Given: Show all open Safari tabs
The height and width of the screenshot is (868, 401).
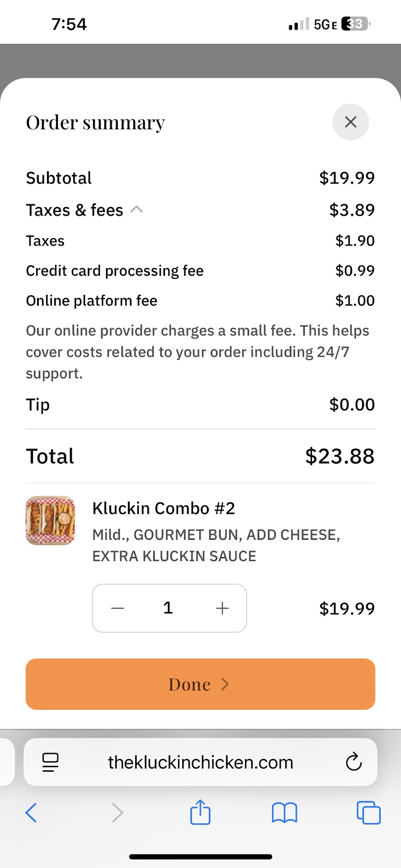Looking at the screenshot, I should tap(368, 812).
